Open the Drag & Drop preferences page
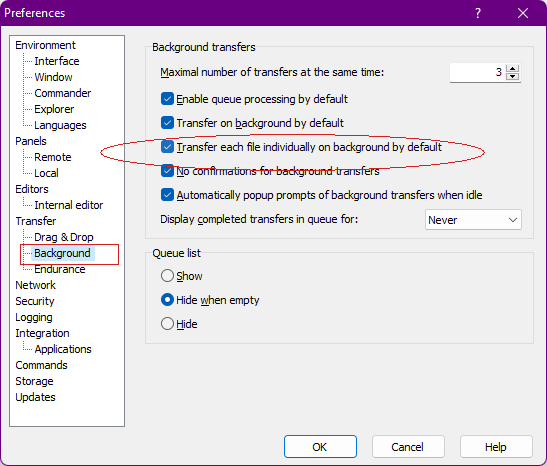 tap(64, 237)
